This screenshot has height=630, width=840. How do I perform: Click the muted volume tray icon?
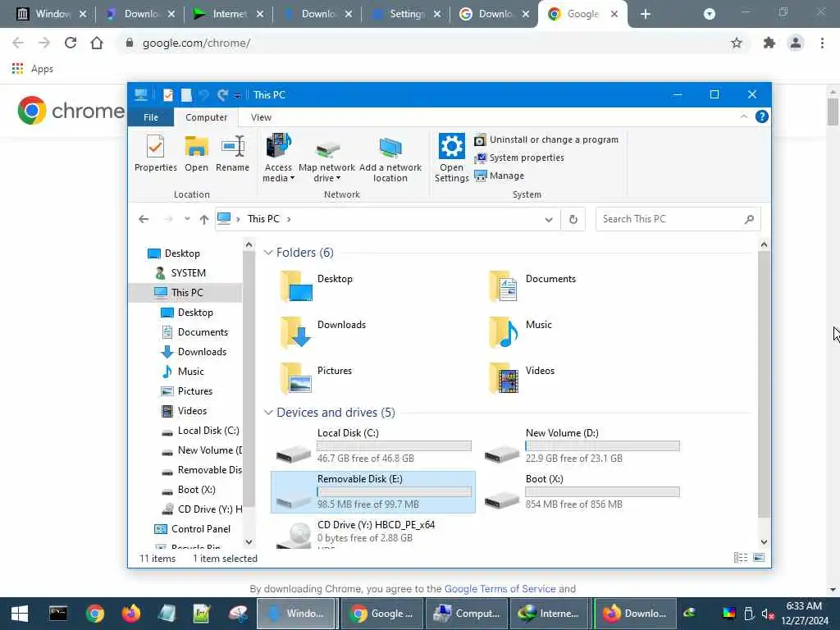pos(767,614)
